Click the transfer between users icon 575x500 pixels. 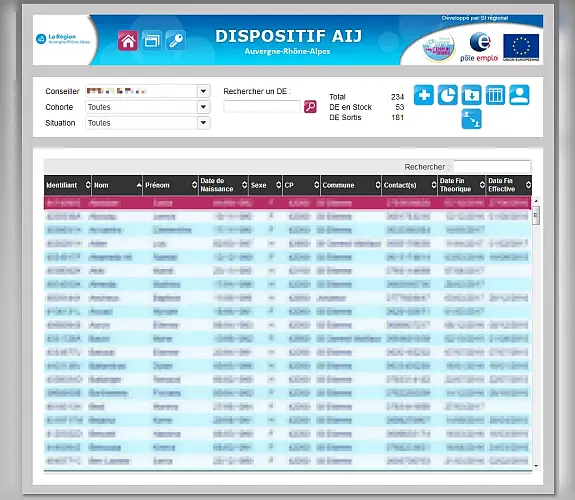[x=471, y=119]
